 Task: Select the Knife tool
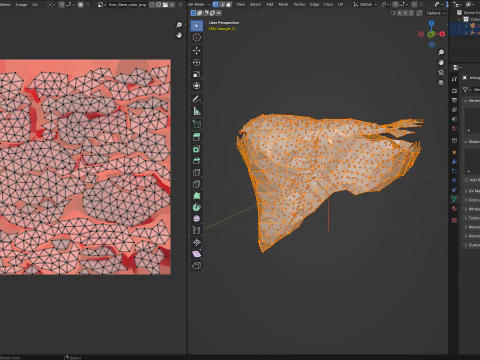[197, 184]
